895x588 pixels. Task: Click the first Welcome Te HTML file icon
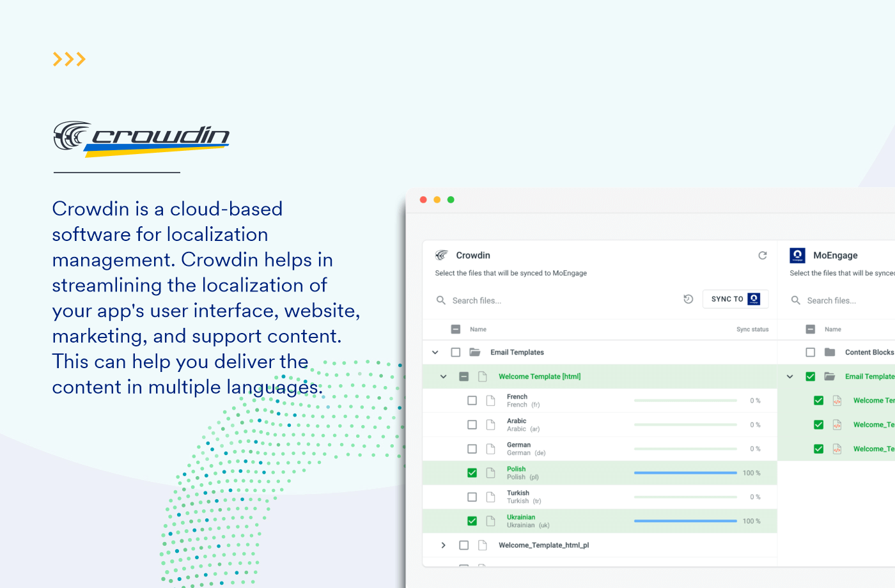[x=837, y=401]
